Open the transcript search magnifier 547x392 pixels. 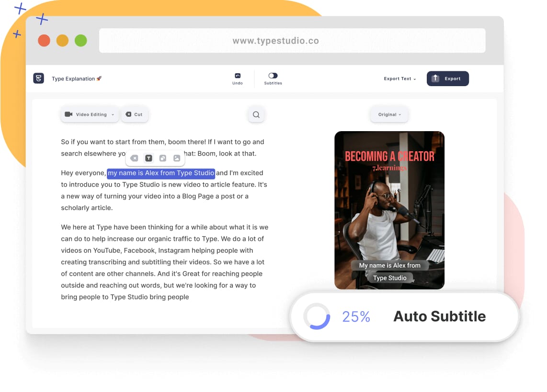pos(256,115)
